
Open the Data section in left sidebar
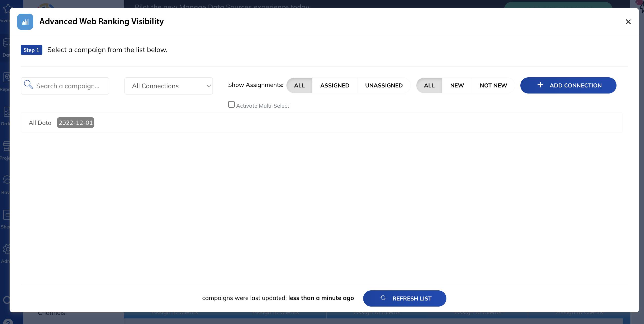6,43
